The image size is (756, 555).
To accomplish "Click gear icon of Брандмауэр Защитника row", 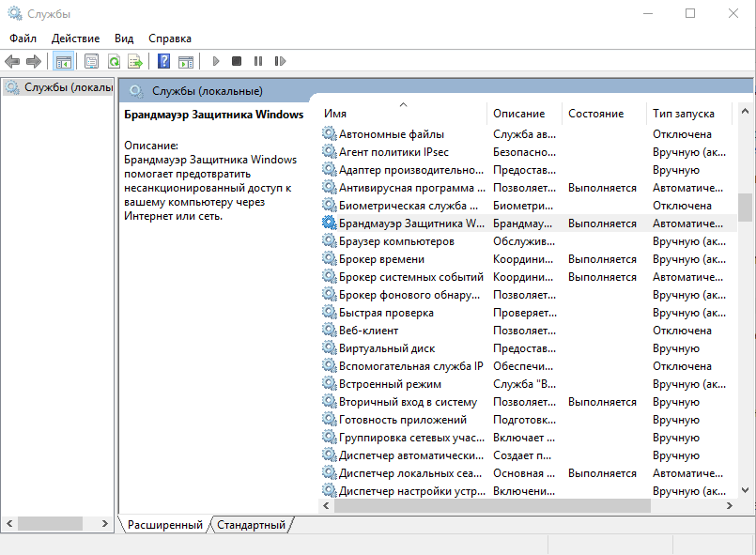I will coord(329,224).
